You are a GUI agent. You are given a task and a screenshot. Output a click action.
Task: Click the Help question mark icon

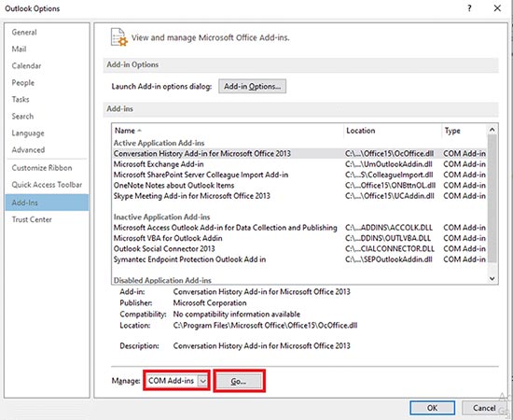point(469,8)
